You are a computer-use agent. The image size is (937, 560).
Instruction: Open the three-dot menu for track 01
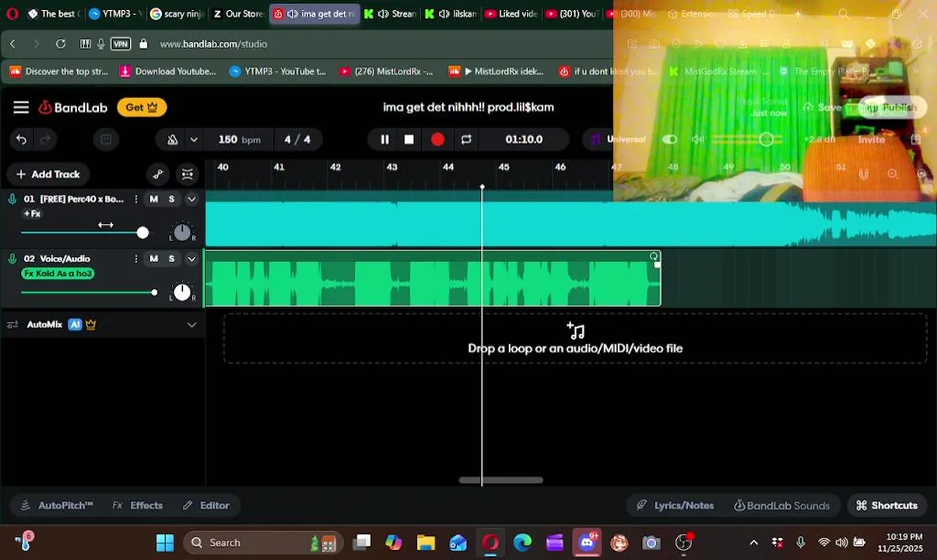pos(136,199)
